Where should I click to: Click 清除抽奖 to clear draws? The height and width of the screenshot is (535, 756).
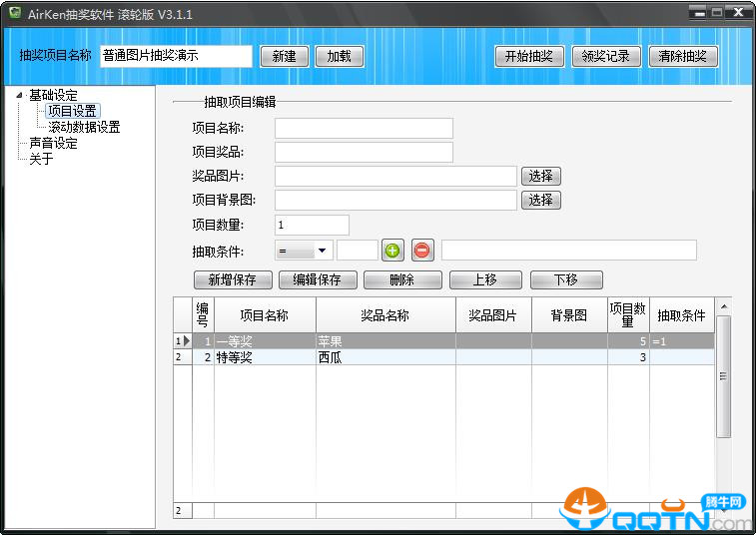click(x=683, y=56)
